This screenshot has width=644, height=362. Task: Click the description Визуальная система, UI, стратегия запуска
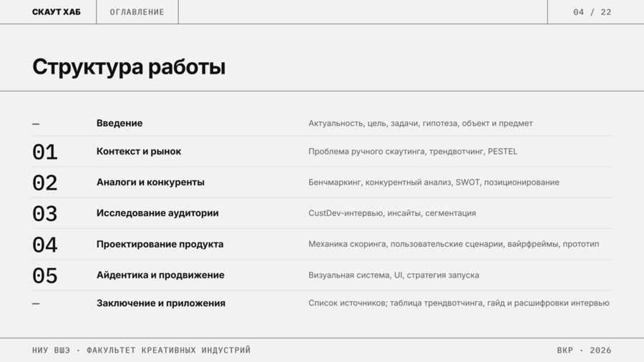pyautogui.click(x=394, y=275)
